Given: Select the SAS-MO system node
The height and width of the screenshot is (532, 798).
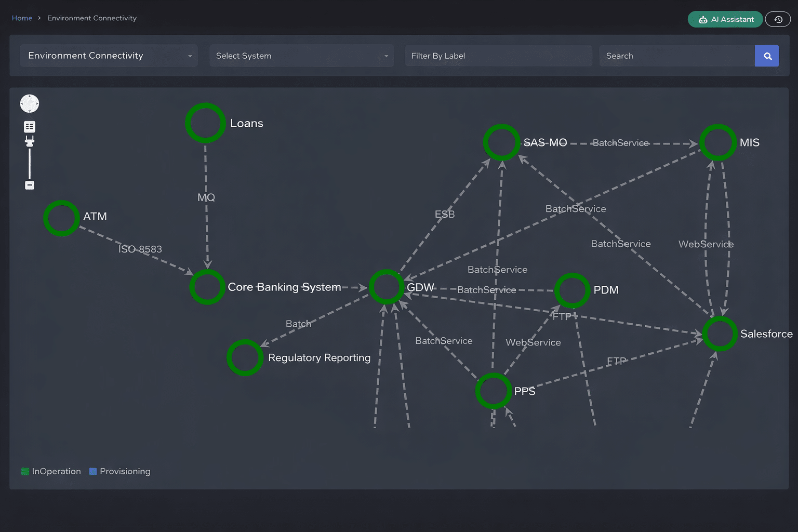Looking at the screenshot, I should tap(501, 141).
